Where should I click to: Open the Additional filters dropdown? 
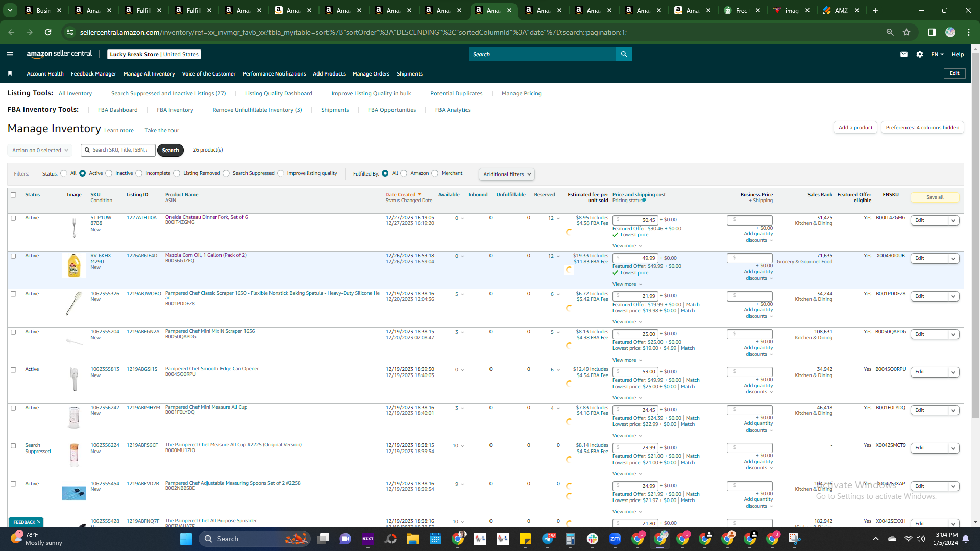[x=507, y=174]
